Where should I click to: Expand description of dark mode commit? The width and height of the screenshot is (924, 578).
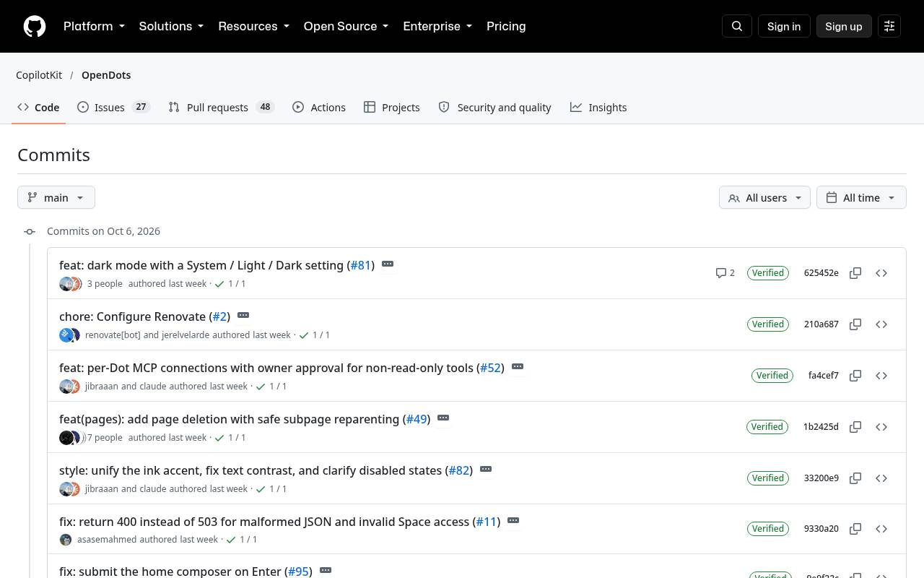tap(388, 264)
